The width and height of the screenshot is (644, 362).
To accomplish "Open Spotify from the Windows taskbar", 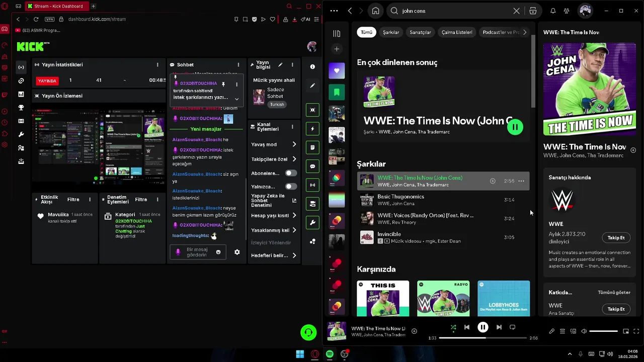I will (x=330, y=354).
